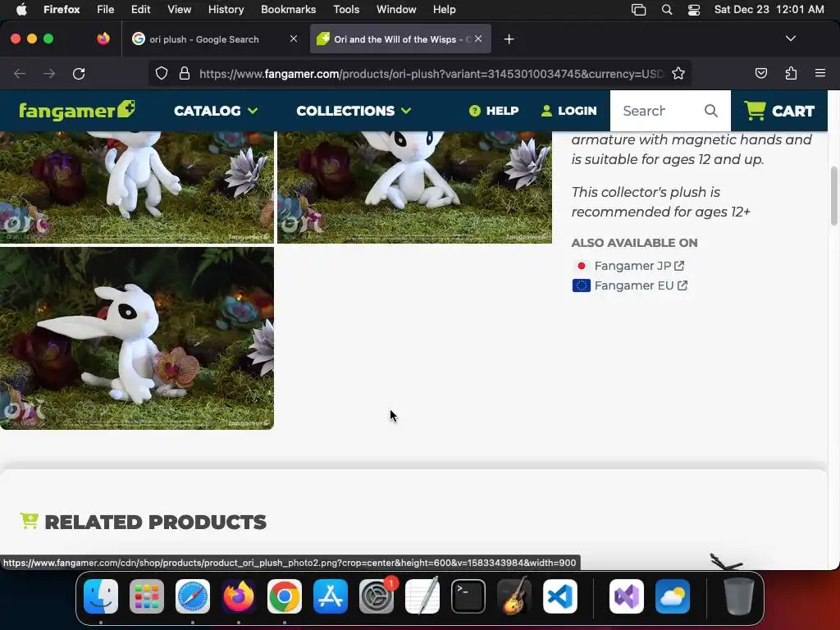Go forward one page

tap(49, 73)
